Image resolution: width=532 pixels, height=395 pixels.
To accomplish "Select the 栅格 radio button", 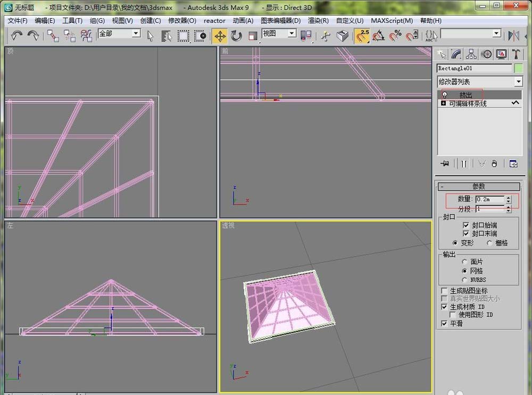I will pyautogui.click(x=489, y=243).
